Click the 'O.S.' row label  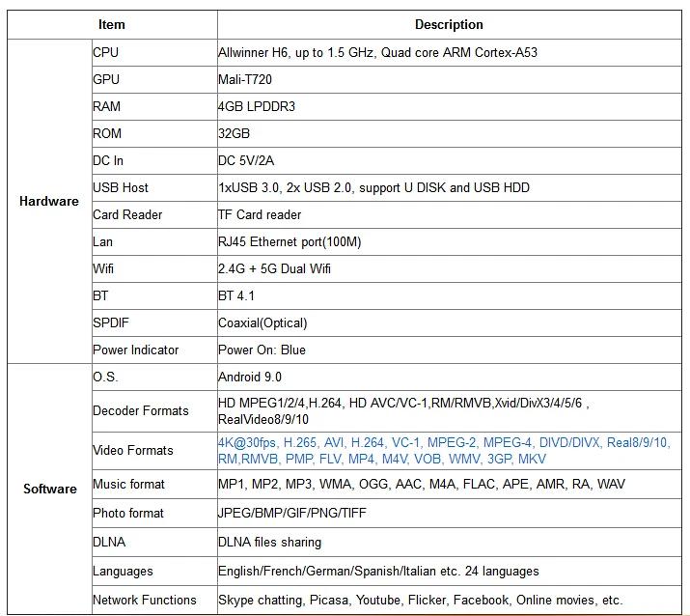[105, 377]
